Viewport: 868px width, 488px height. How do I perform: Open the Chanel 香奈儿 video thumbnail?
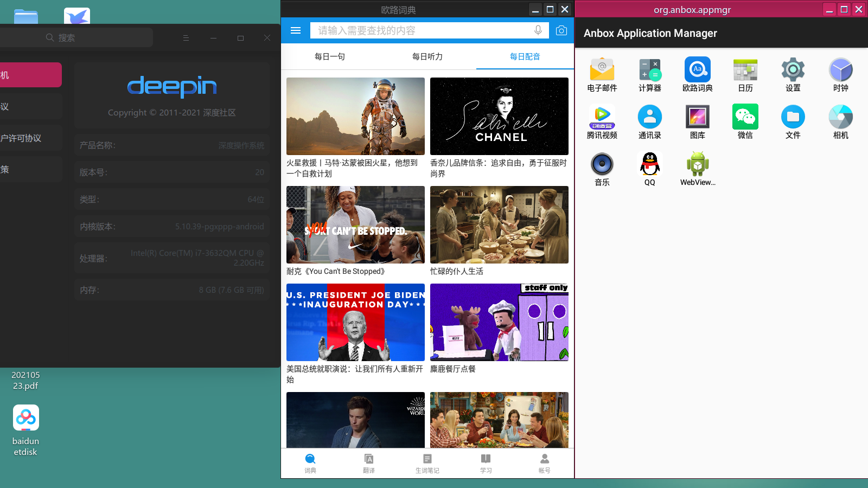(x=499, y=116)
